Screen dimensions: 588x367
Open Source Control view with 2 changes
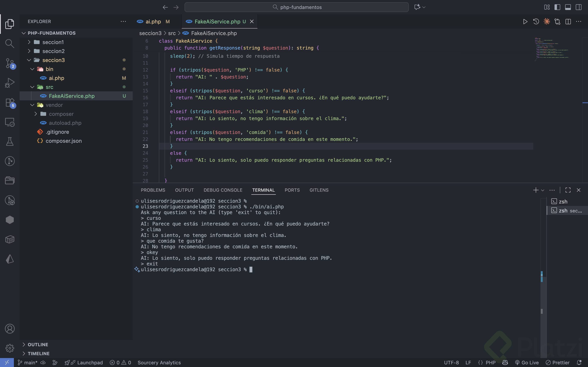tap(9, 63)
